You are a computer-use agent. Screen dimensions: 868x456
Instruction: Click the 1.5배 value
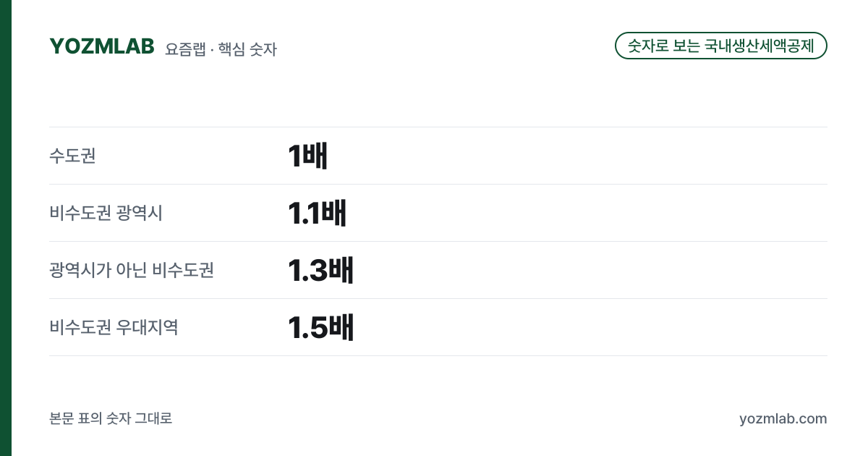tap(320, 327)
